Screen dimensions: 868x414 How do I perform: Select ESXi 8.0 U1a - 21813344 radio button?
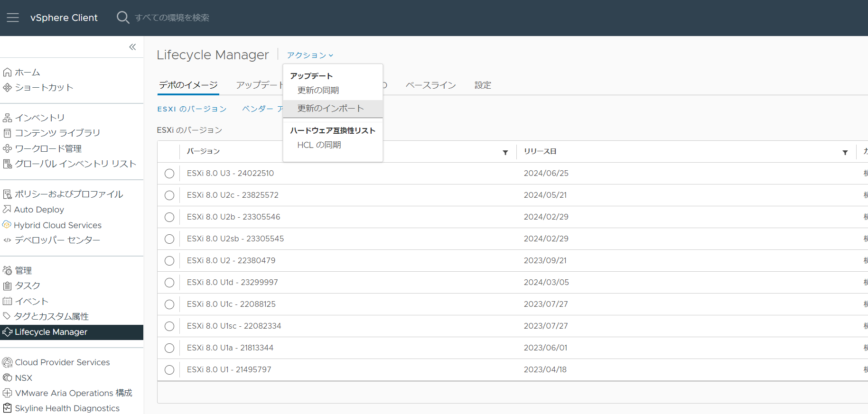coord(169,348)
